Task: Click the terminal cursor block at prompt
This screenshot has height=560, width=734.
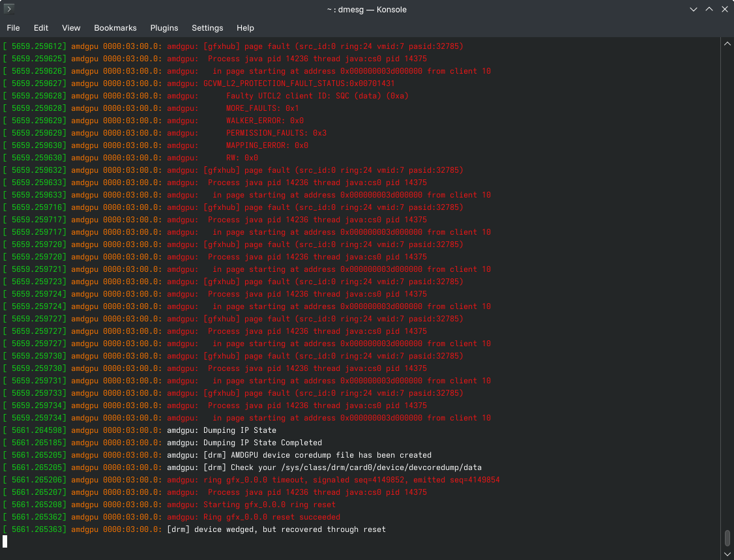Action: point(5,542)
